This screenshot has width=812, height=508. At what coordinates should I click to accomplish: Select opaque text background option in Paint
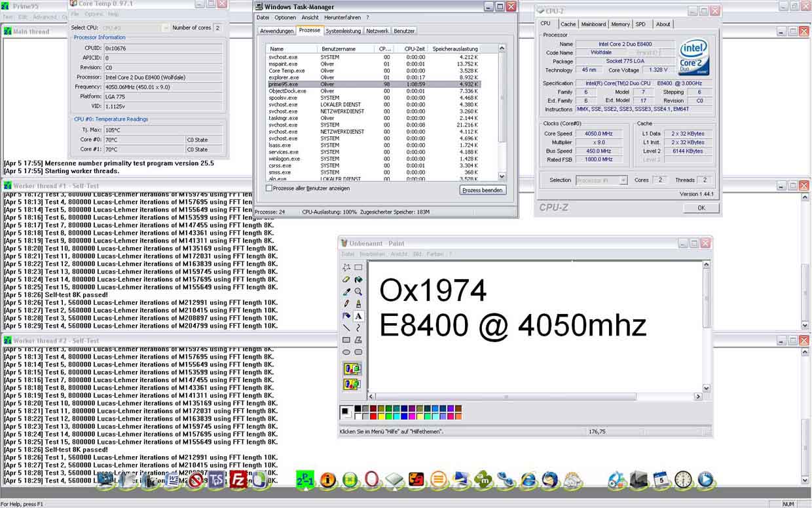[352, 369]
